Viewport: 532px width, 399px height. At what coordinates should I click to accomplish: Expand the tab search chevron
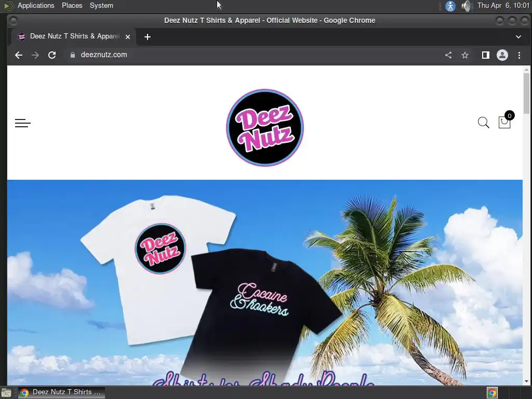point(518,37)
